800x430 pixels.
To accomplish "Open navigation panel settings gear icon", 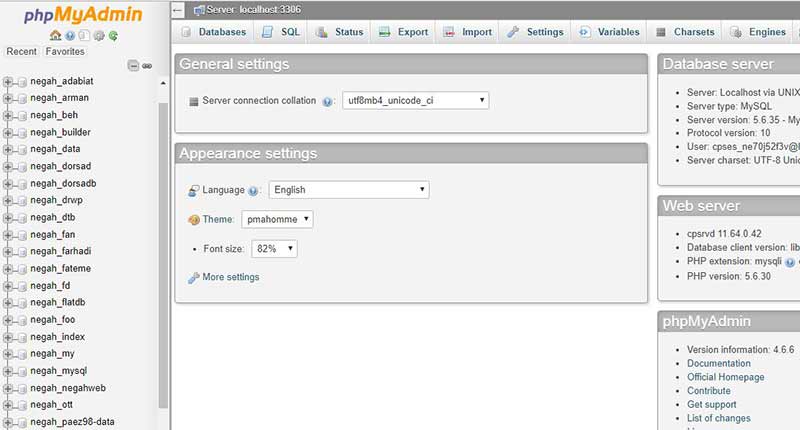I will coord(99,35).
